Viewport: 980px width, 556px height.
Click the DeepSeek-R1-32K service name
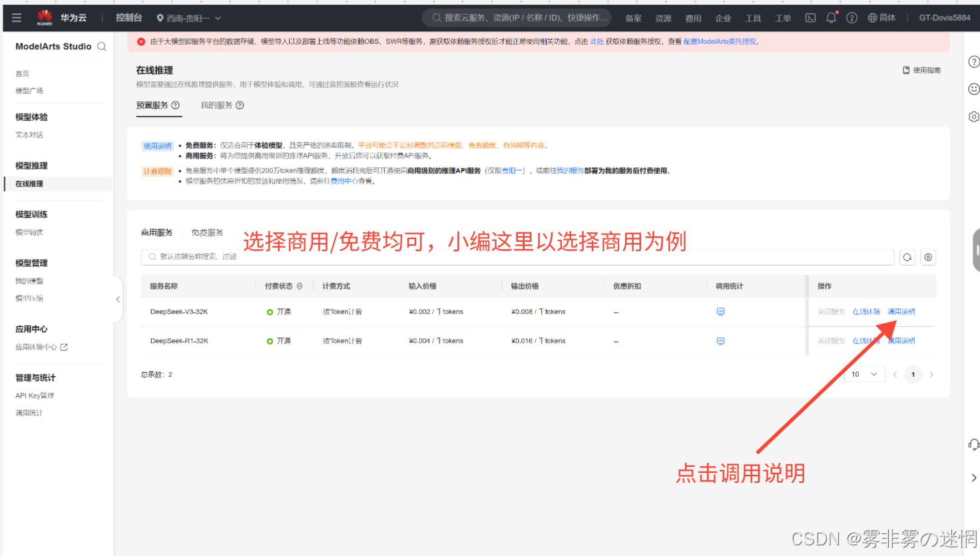tap(179, 341)
